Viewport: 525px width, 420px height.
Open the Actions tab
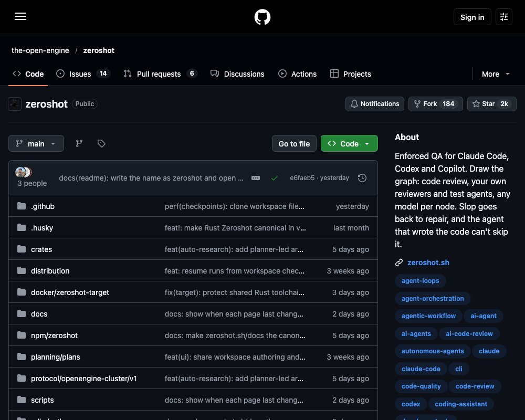[297, 73]
